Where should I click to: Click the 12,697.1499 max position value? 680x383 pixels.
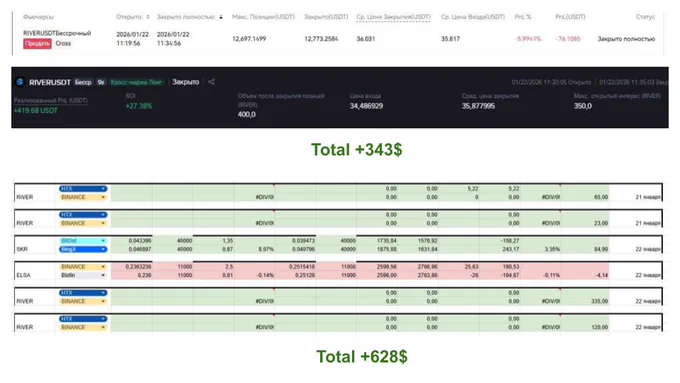point(249,39)
